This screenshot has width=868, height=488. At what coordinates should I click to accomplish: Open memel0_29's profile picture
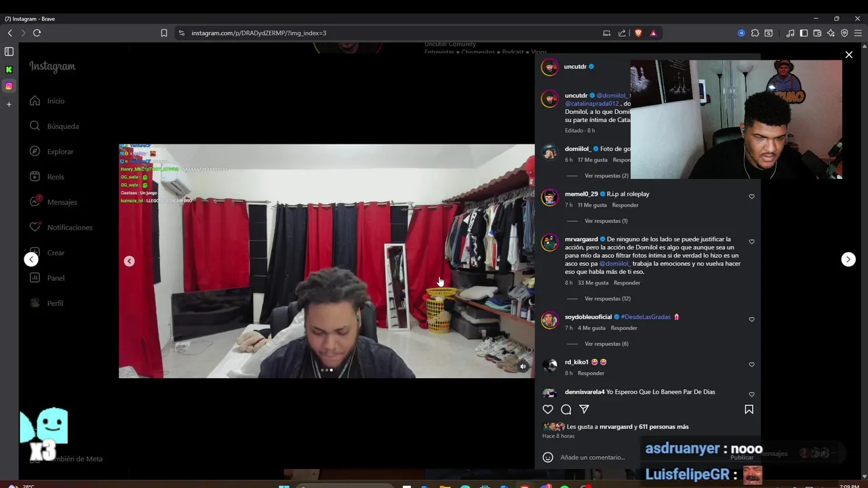coord(549,197)
